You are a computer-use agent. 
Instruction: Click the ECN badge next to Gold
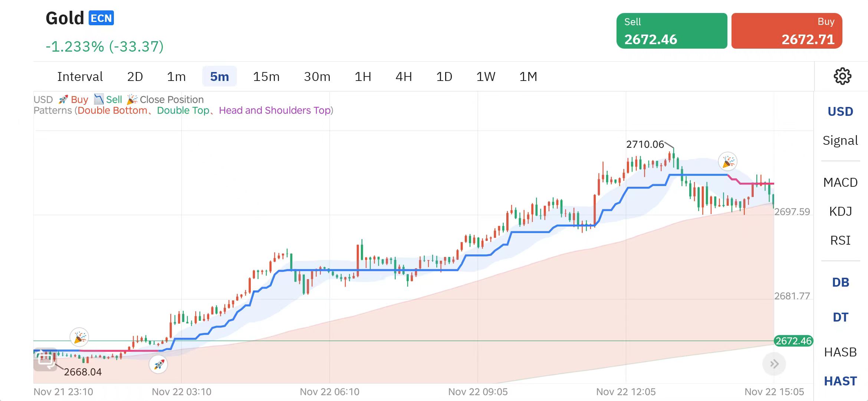pos(101,18)
